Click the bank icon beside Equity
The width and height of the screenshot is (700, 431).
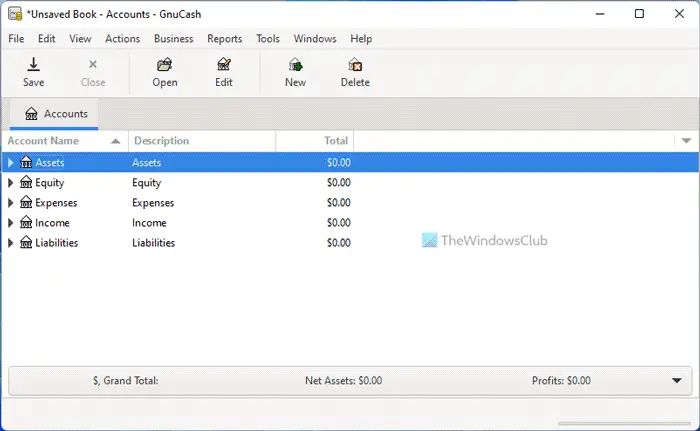[26, 182]
